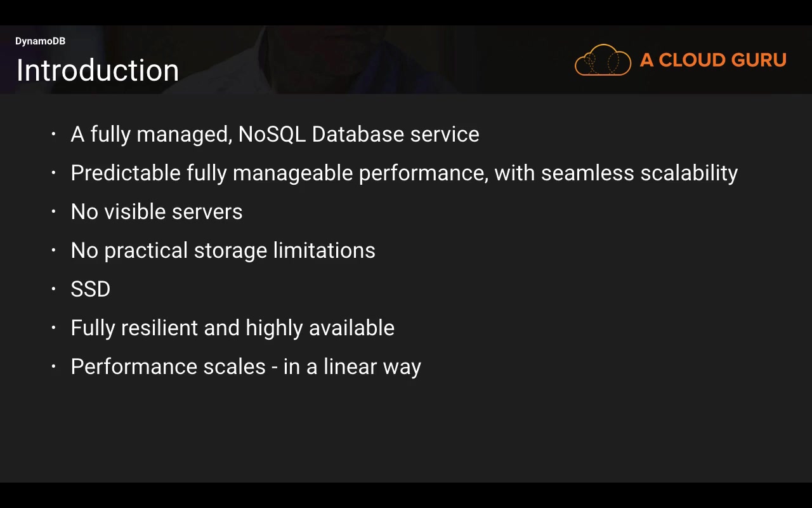This screenshot has height=508, width=812.
Task: Select the "Predictable fully manageable performance" line
Action: (404, 173)
